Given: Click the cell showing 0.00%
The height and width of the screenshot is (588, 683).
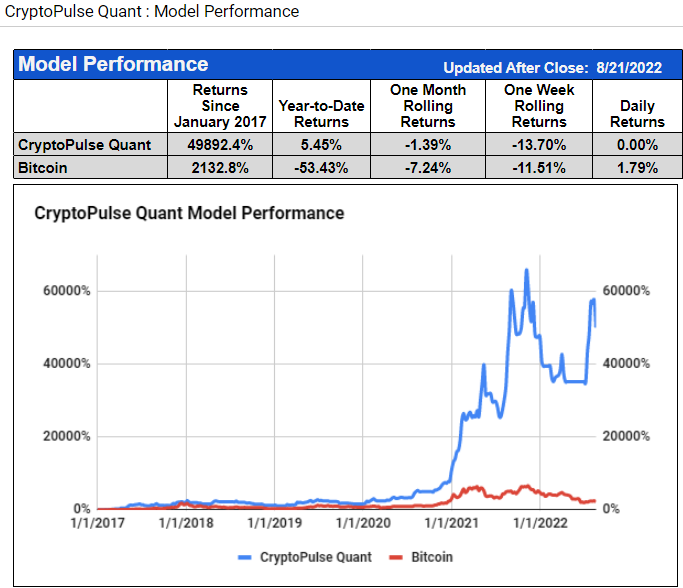Looking at the screenshot, I should click(637, 145).
